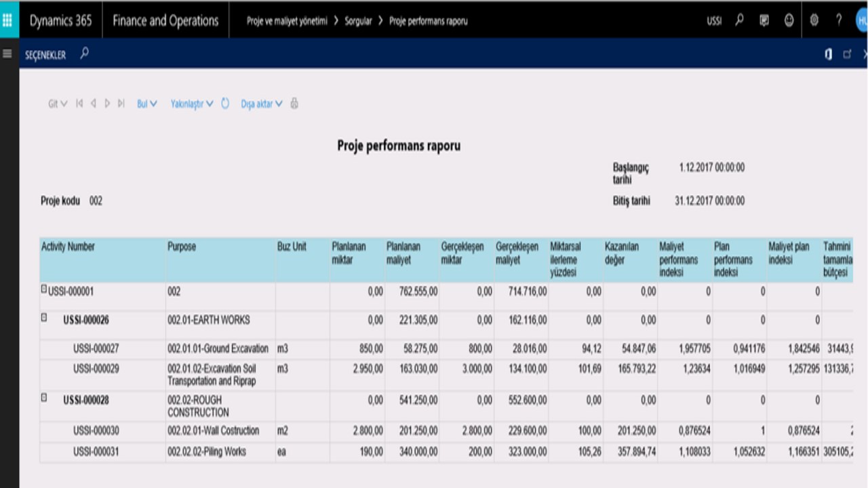This screenshot has width=868, height=488.
Task: Open the app launcher waffle icon
Action: tap(9, 20)
